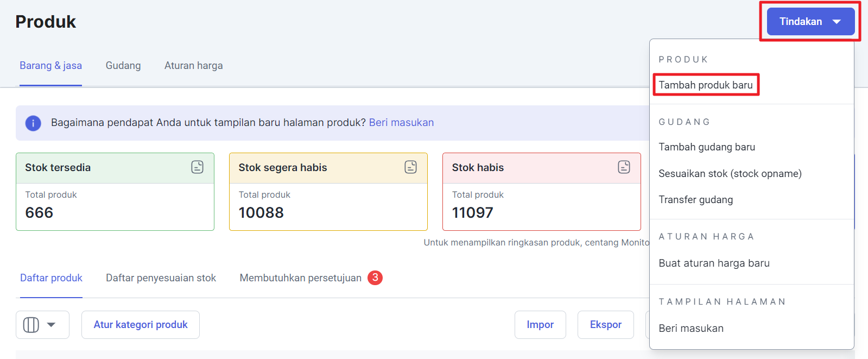The image size is (868, 359).
Task: Open the Gudang tab
Action: click(123, 66)
